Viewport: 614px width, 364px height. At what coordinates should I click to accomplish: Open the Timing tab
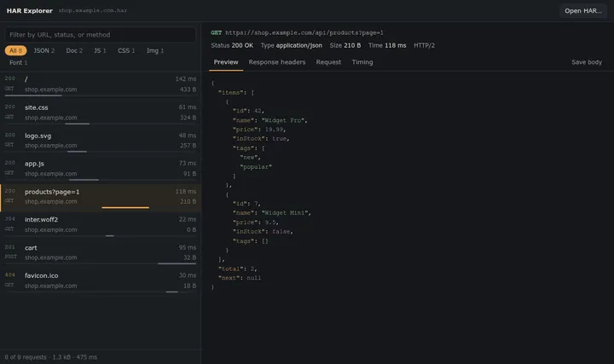(x=362, y=62)
